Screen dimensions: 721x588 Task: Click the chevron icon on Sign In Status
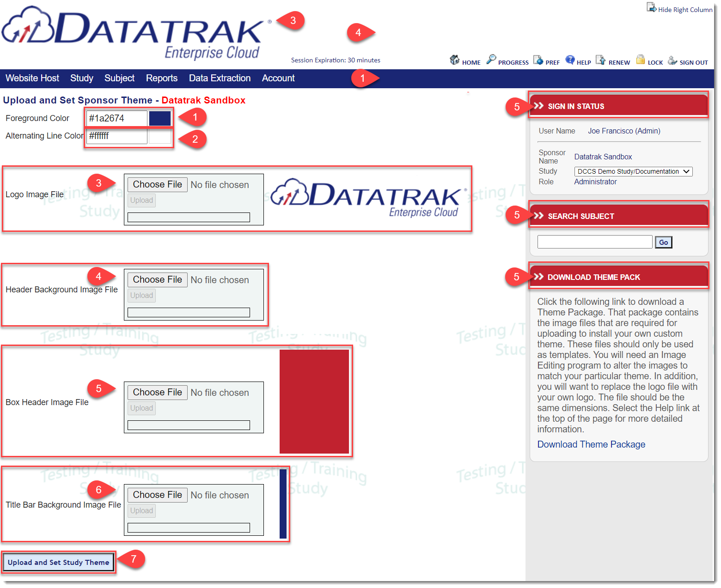pyautogui.click(x=538, y=106)
